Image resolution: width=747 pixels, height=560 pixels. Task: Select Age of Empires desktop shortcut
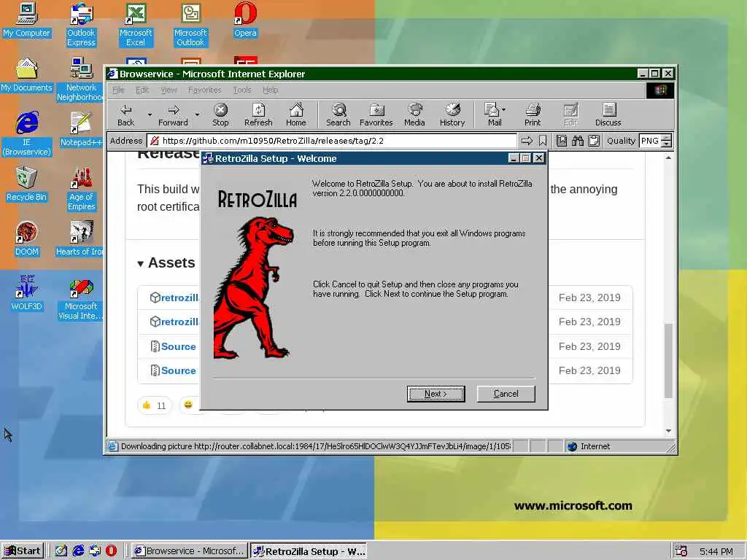(x=82, y=189)
